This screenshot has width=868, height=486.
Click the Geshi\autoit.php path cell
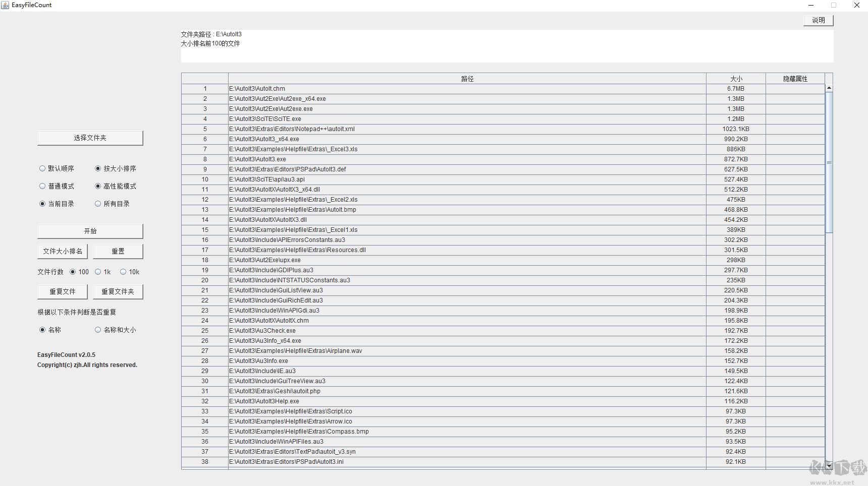coord(467,391)
